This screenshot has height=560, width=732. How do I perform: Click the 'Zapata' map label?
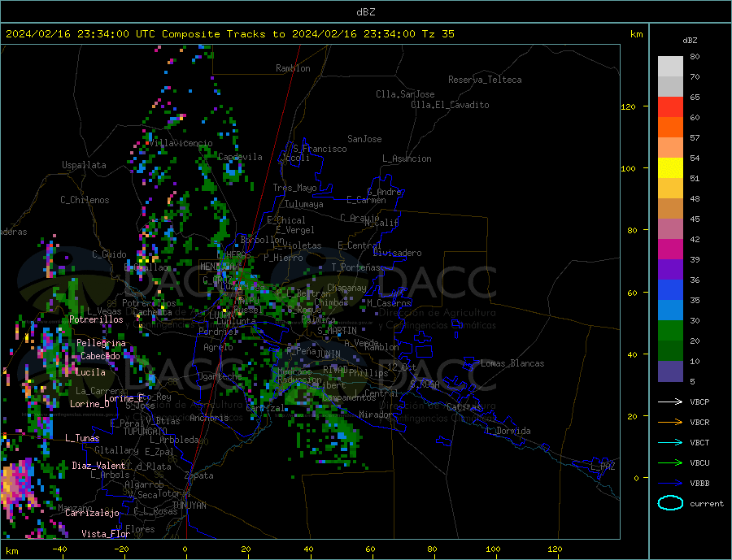(x=199, y=476)
